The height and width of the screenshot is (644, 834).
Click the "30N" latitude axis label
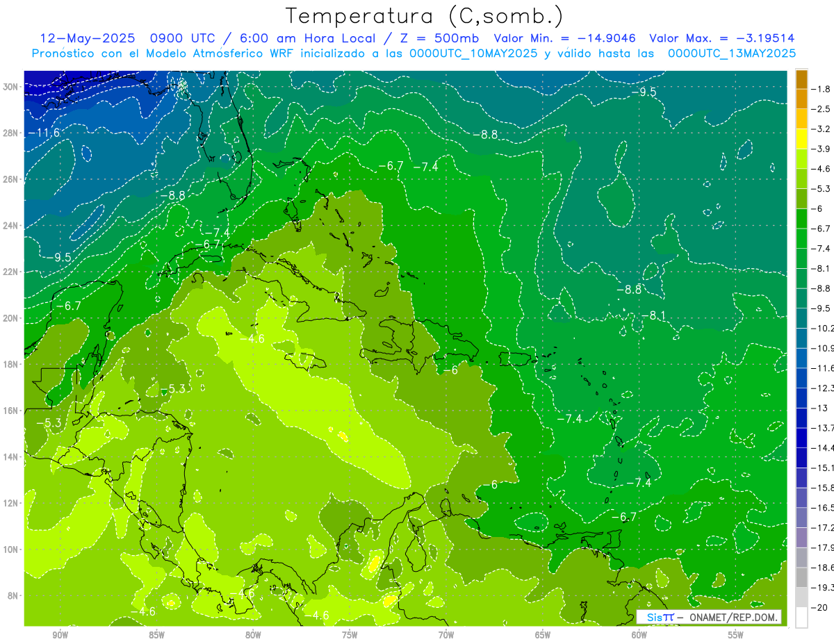(x=10, y=87)
